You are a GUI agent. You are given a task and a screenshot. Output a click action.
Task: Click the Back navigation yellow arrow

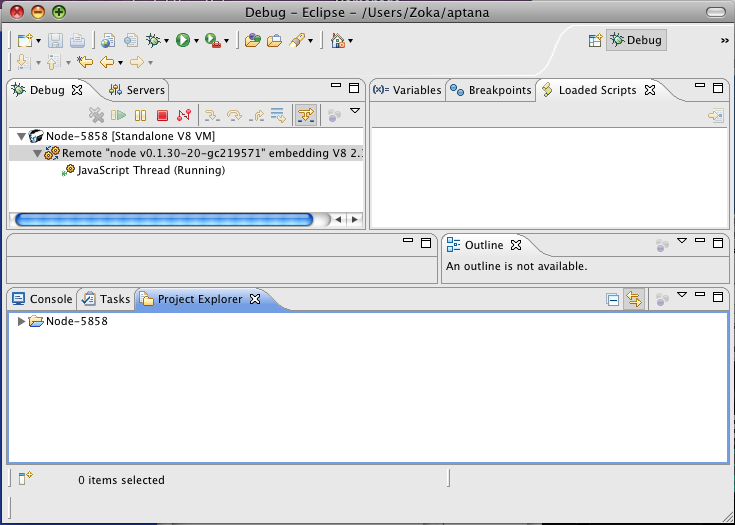[x=107, y=62]
